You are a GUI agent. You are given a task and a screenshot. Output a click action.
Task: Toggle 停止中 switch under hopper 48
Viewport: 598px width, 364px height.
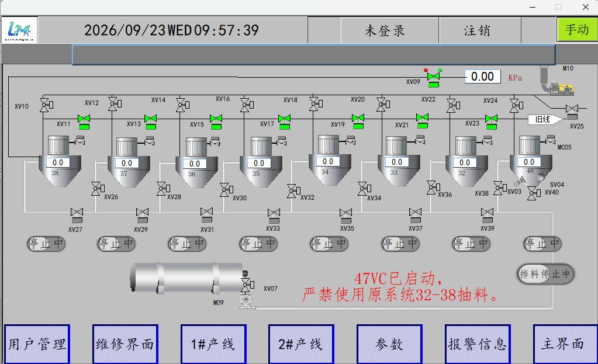click(542, 244)
